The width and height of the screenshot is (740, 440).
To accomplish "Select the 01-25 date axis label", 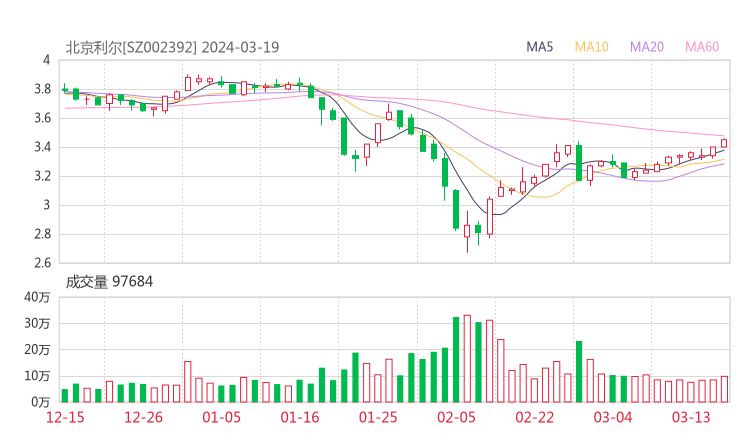I will (378, 417).
